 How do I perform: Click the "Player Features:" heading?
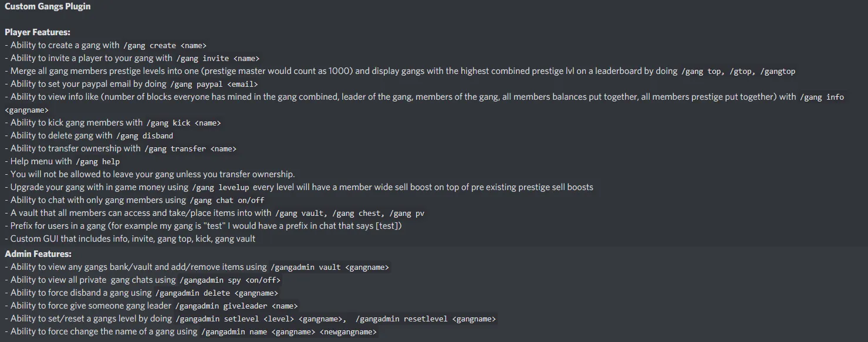click(x=38, y=32)
